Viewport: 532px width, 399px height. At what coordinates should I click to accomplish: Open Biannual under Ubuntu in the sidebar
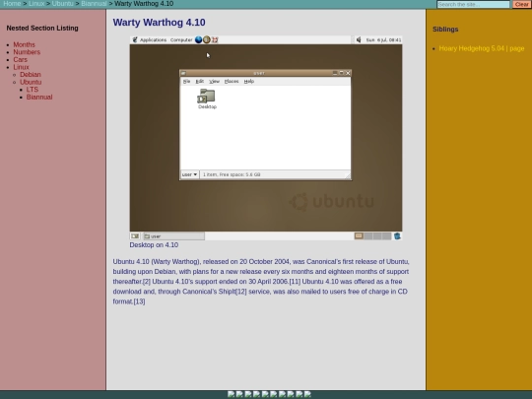click(x=39, y=97)
